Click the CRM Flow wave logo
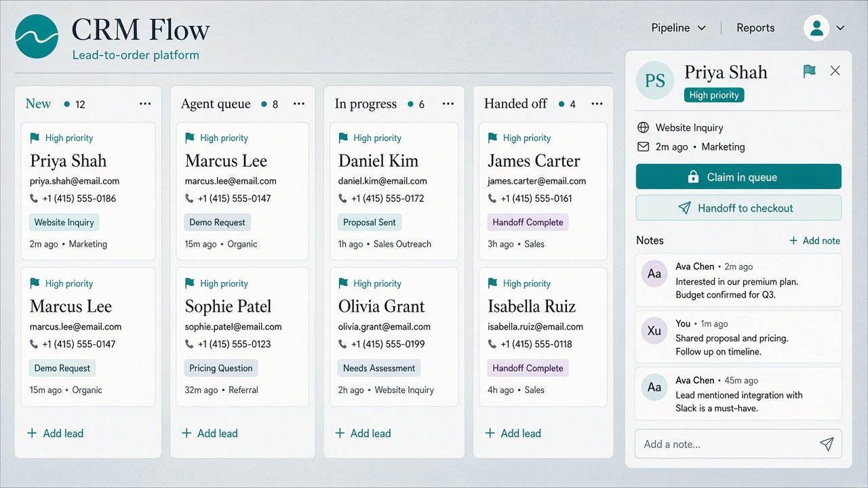This screenshot has width=868, height=488. 37,37
